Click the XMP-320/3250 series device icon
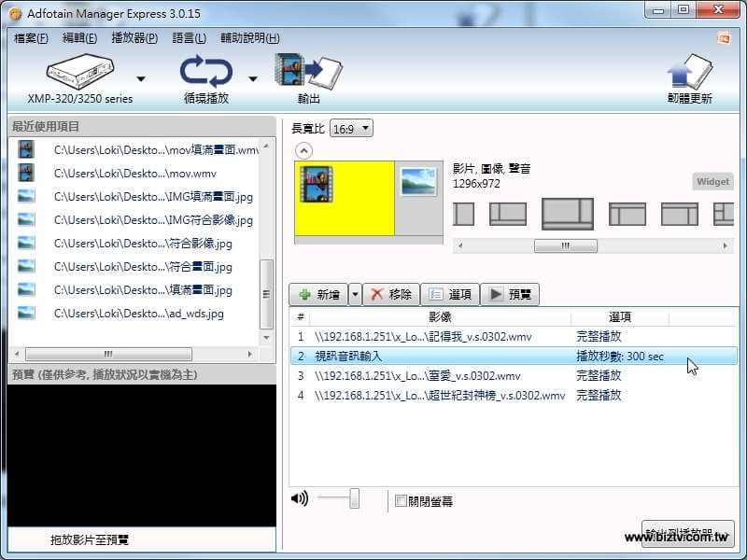This screenshot has height=560, width=747. [x=79, y=72]
